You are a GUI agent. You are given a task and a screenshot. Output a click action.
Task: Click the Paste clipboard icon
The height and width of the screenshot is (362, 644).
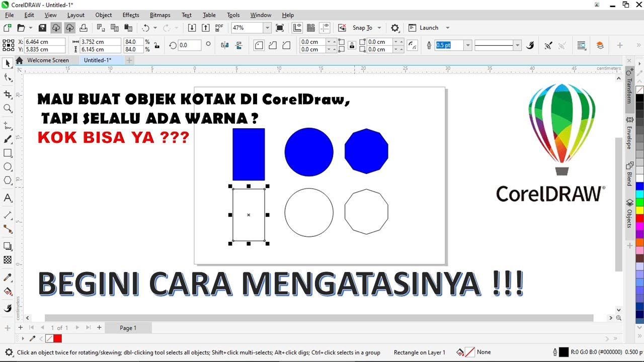(x=128, y=28)
